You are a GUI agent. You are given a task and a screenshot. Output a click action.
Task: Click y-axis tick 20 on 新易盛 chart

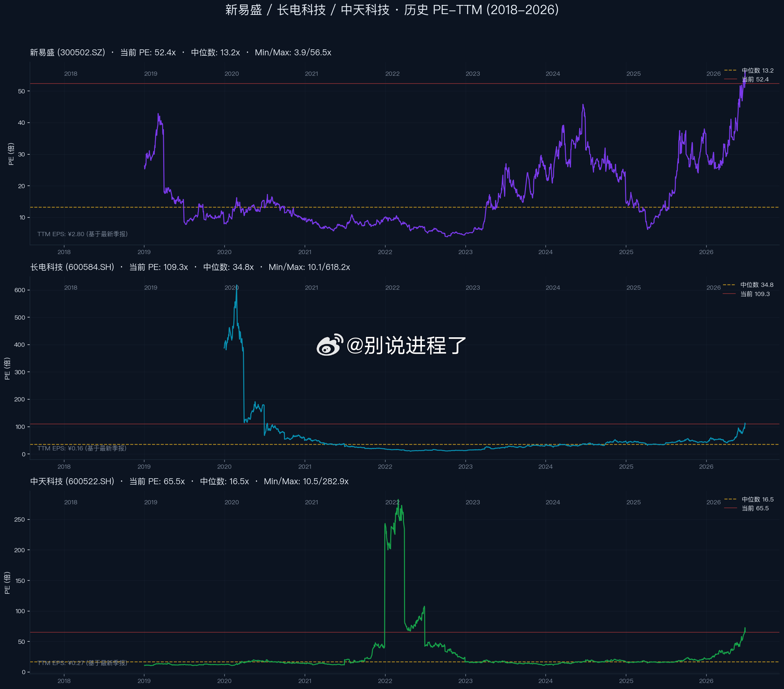click(x=22, y=186)
